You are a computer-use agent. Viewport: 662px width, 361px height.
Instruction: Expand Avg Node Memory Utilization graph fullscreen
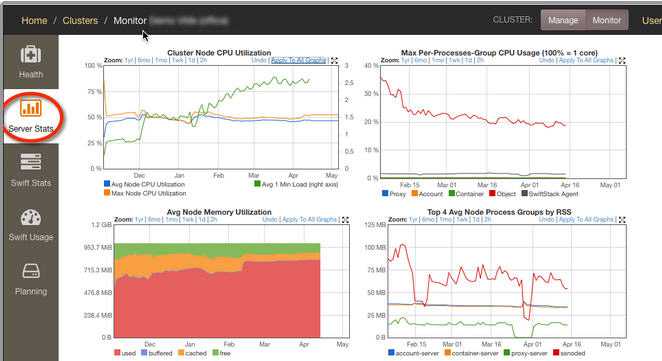click(345, 220)
